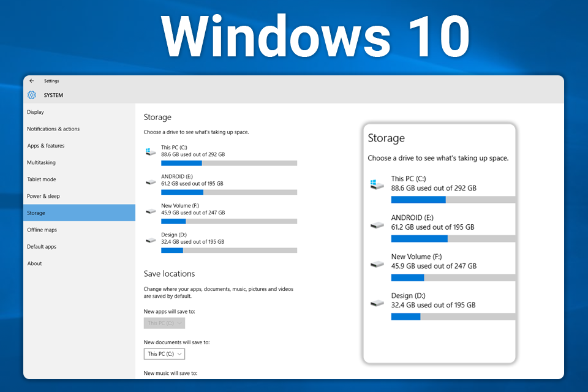Open New documents save location dropdown

pyautogui.click(x=164, y=354)
